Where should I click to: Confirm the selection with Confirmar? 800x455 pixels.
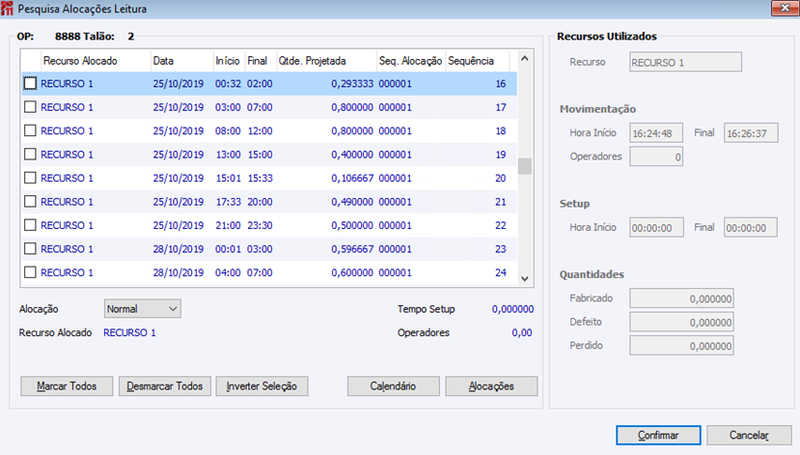point(658,435)
